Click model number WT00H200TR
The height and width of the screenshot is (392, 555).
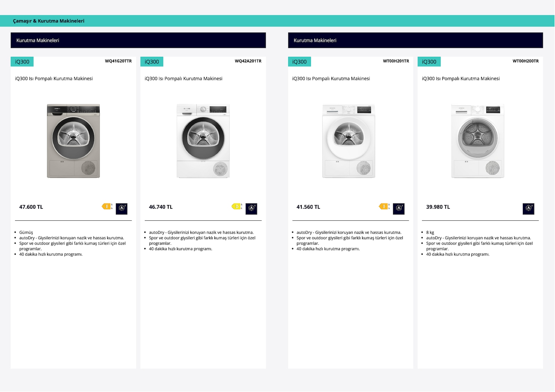pos(526,61)
